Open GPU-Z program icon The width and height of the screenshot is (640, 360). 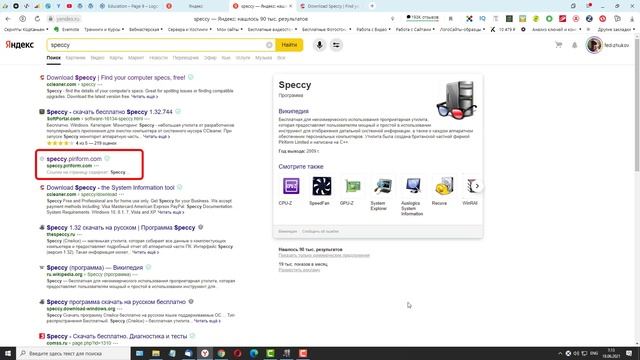click(352, 186)
